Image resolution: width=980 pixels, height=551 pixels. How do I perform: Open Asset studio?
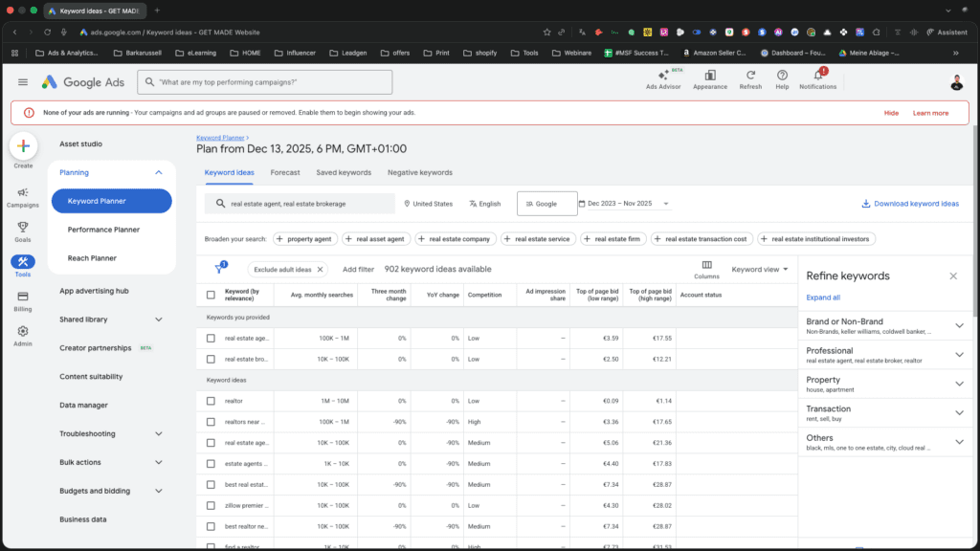click(x=80, y=143)
